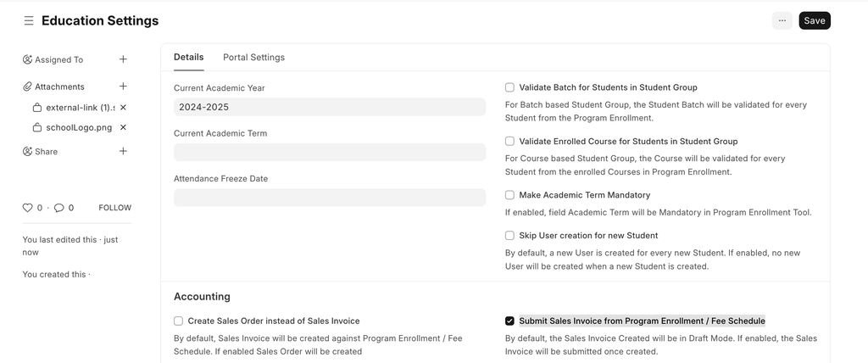Open the Current Academic Term link field
The image size is (868, 363).
pos(329,152)
